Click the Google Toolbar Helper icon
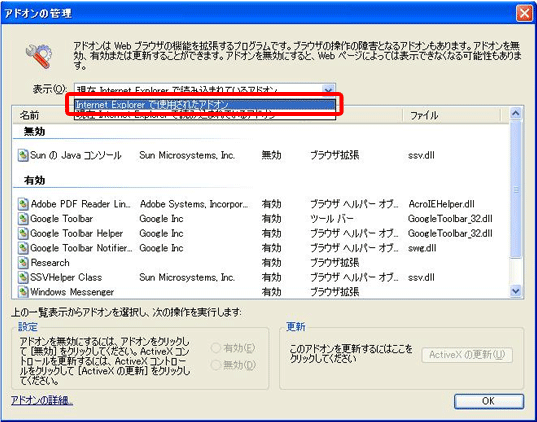 coord(23,234)
